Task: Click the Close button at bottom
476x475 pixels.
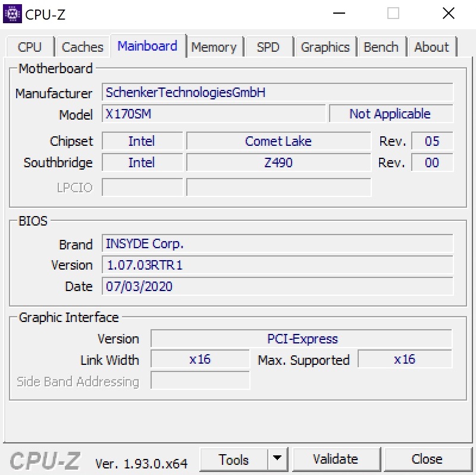Action: [x=427, y=459]
